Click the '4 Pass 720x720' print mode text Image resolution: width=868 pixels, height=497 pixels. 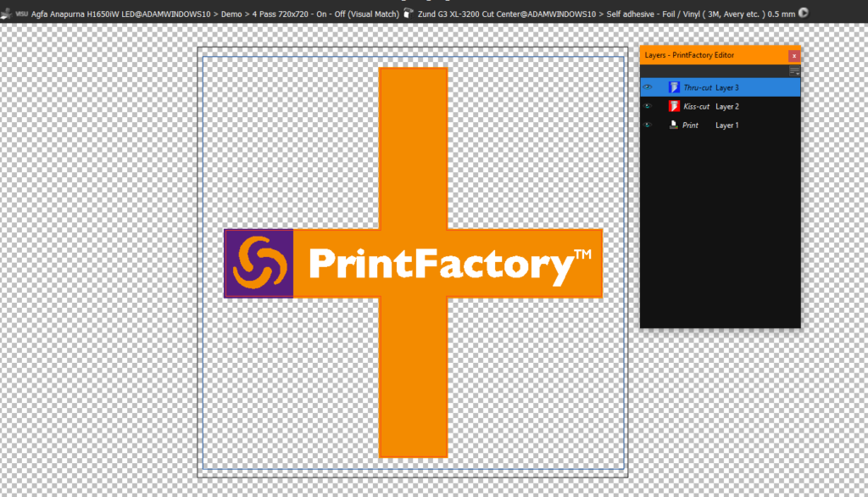coord(280,14)
